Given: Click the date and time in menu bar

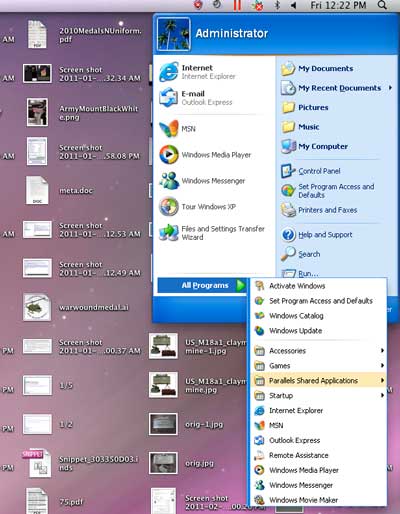Looking at the screenshot, I should point(338,5).
